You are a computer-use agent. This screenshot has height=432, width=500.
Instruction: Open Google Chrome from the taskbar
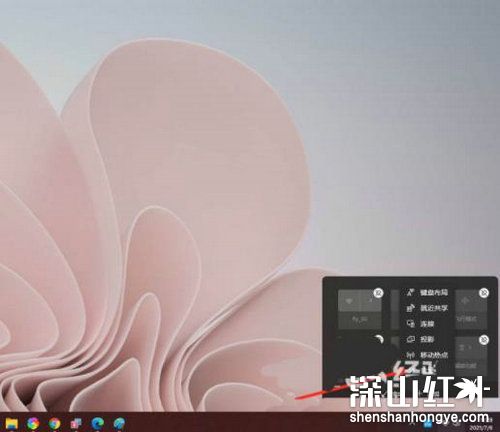(55, 424)
